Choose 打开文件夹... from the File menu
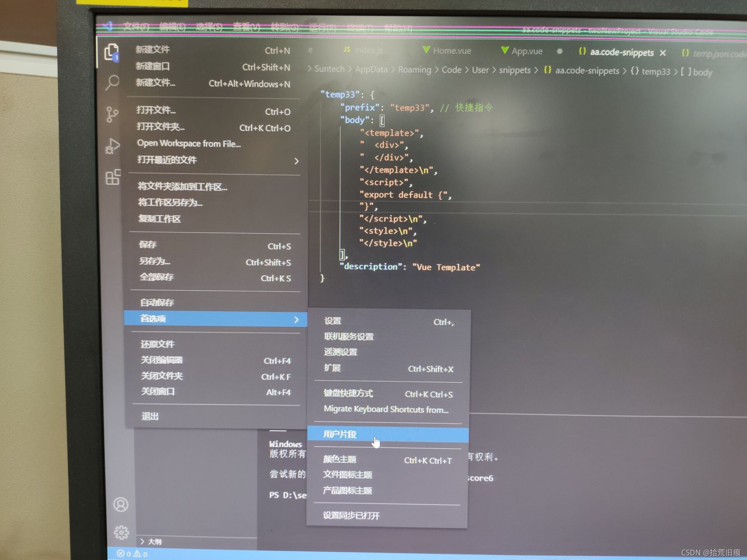Screen dimensions: 747x560 214,127
